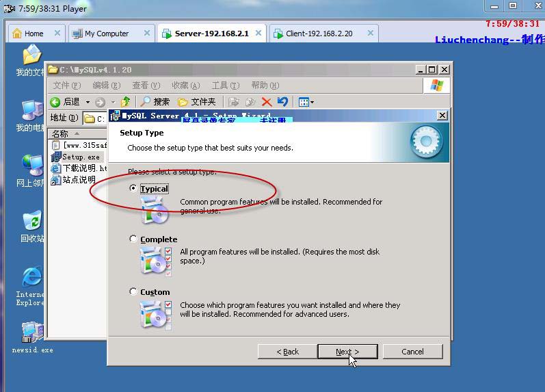Select the Custom setup radio button
This screenshot has width=545, height=392.
coord(133,291)
